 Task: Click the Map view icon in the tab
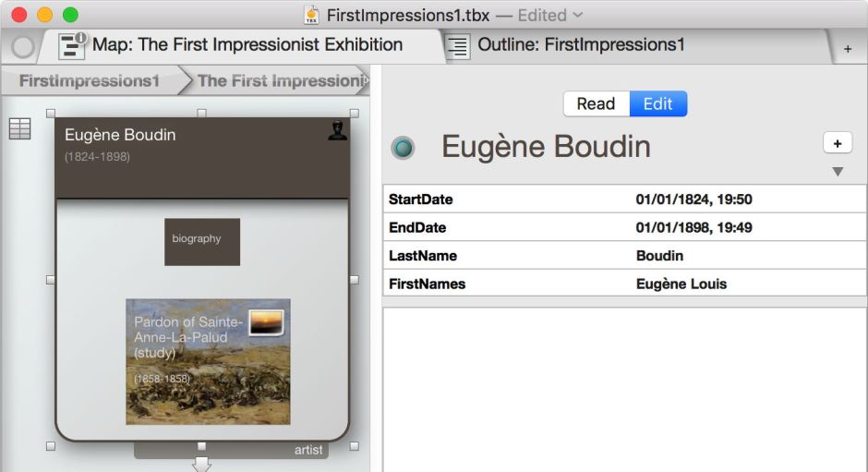pos(72,45)
